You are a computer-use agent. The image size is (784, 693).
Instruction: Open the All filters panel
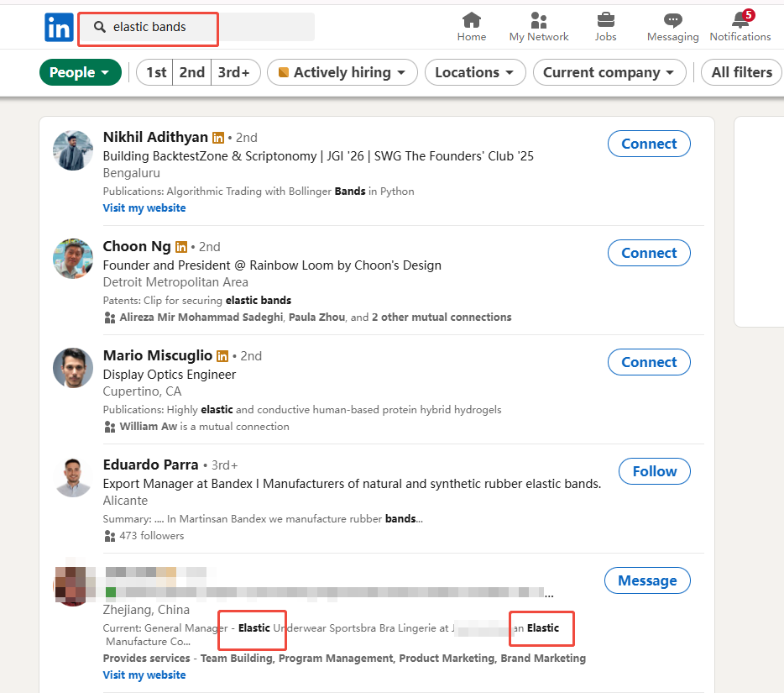[x=741, y=72]
